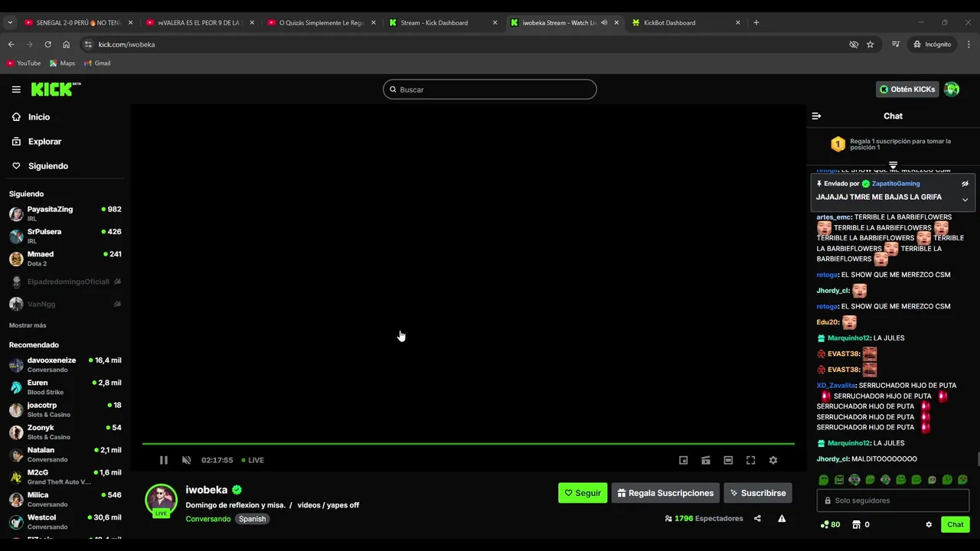Open joacotrp Slots & Casino channel

pos(65,409)
